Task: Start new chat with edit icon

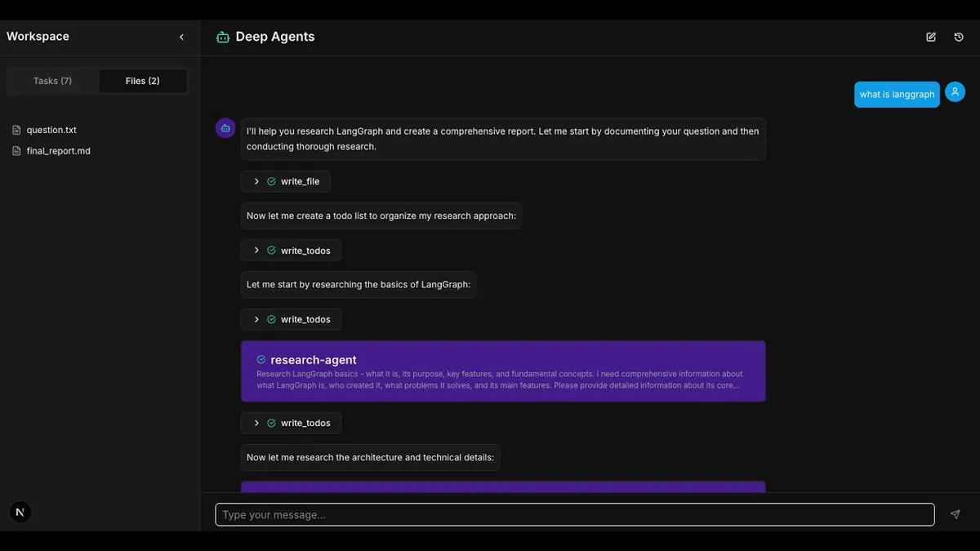Action: tap(931, 37)
